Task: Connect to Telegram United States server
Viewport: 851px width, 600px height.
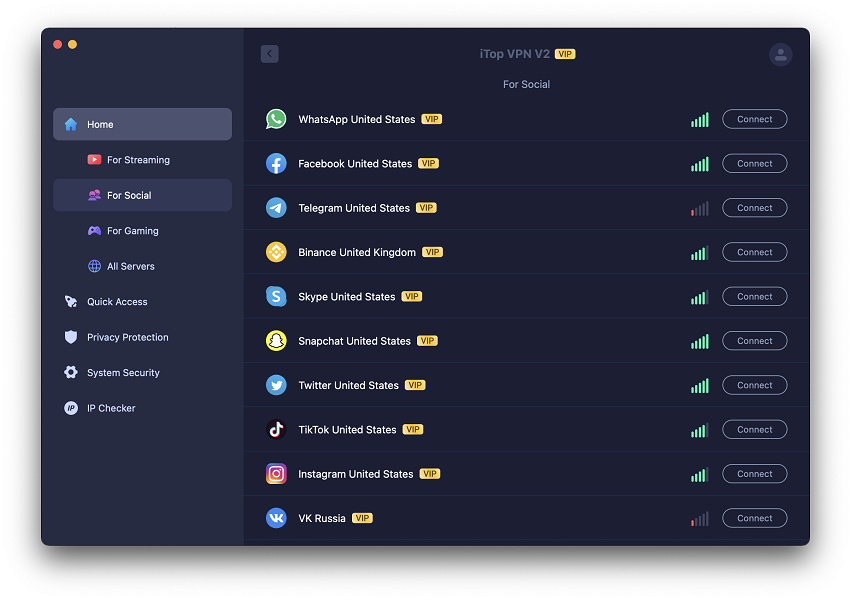Action: pyautogui.click(x=754, y=208)
